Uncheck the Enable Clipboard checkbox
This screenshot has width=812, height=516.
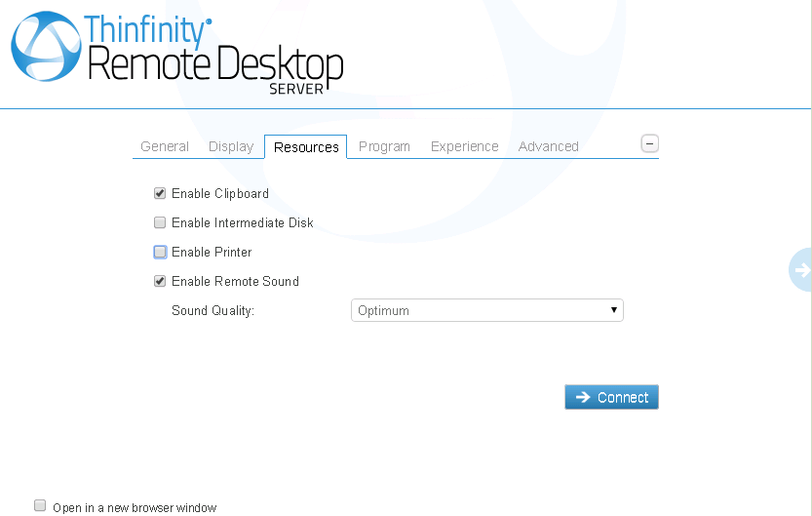click(160, 193)
